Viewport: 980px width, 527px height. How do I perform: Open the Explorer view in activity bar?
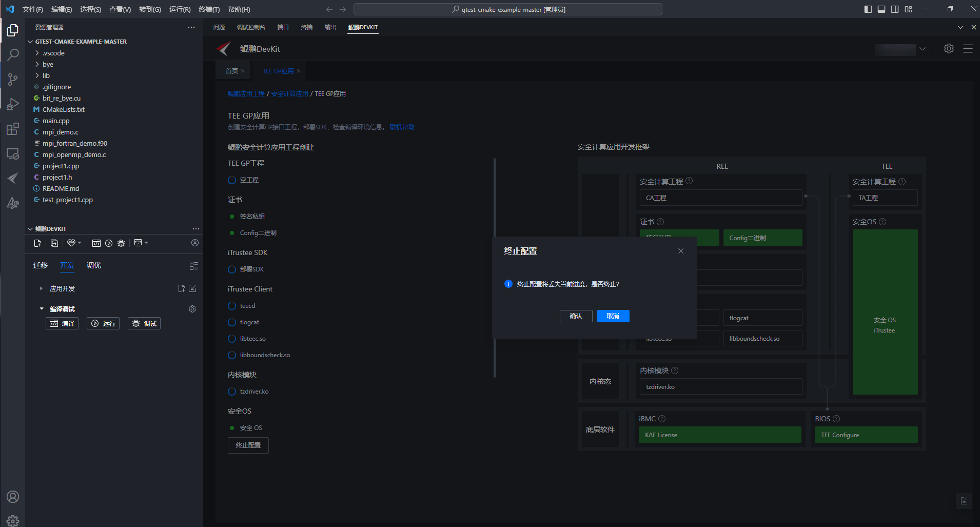13,30
